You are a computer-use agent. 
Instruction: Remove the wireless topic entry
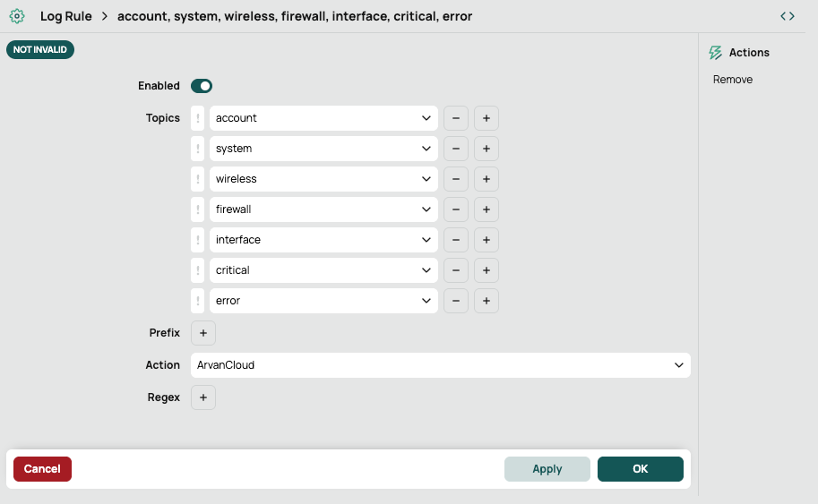pos(456,179)
